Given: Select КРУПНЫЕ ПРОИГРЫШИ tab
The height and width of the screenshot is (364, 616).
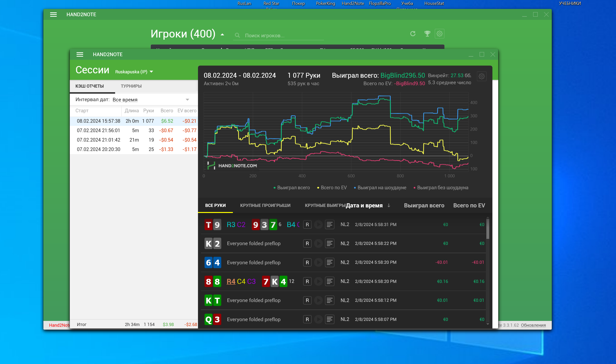Looking at the screenshot, I should [265, 205].
